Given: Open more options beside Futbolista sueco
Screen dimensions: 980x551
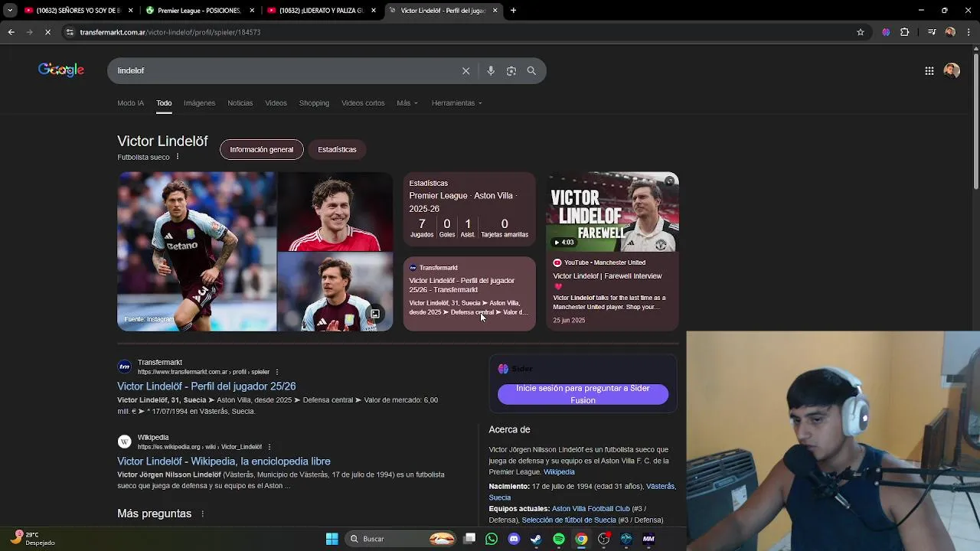Looking at the screenshot, I should tap(177, 157).
